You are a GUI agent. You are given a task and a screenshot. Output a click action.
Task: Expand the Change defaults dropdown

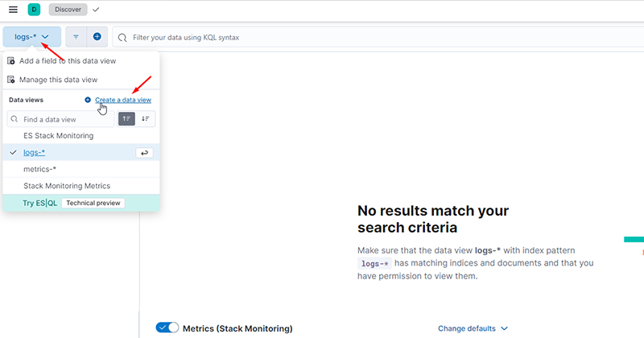(x=473, y=328)
